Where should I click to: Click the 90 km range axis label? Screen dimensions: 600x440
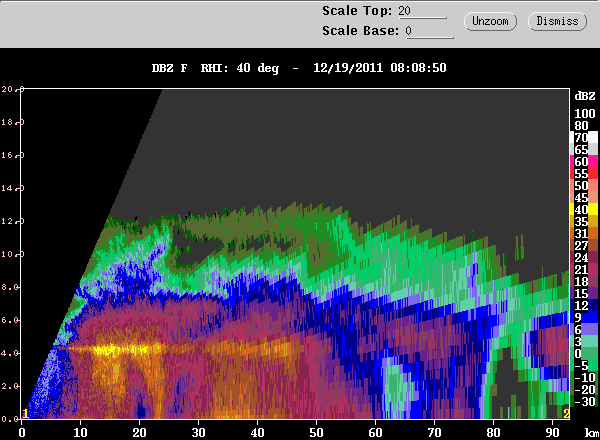552,433
